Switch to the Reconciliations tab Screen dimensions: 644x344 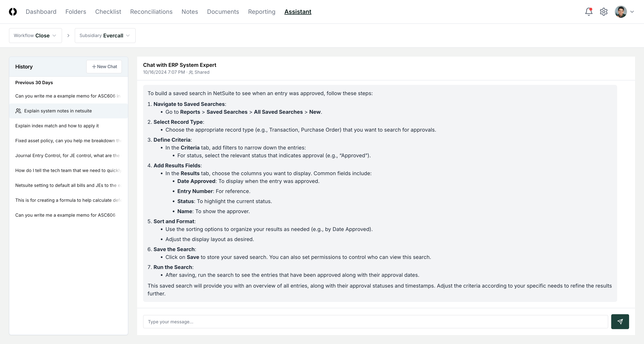[x=151, y=12]
